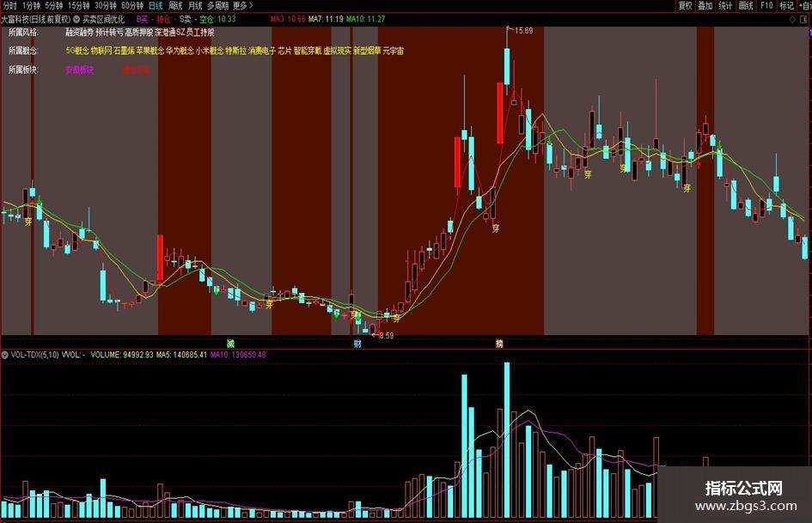The height and width of the screenshot is (523, 812).
Task: Click the diamond icon at chart top-right
Action: (792, 19)
